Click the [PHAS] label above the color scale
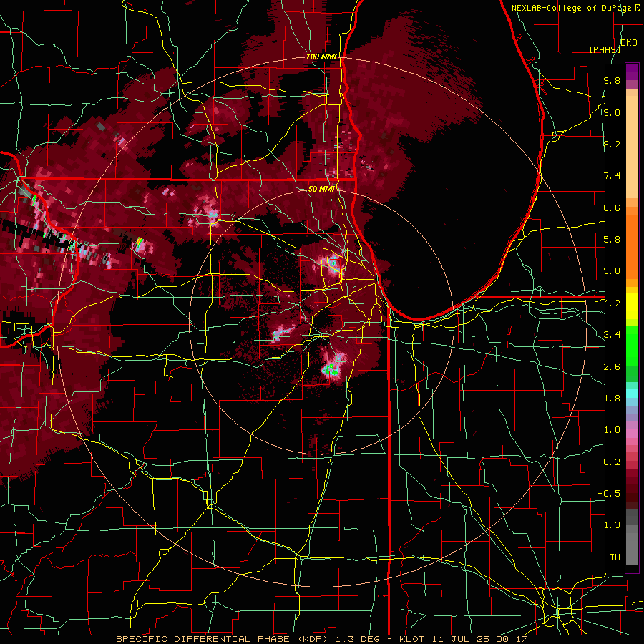The height and width of the screenshot is (644, 644). 605,49
